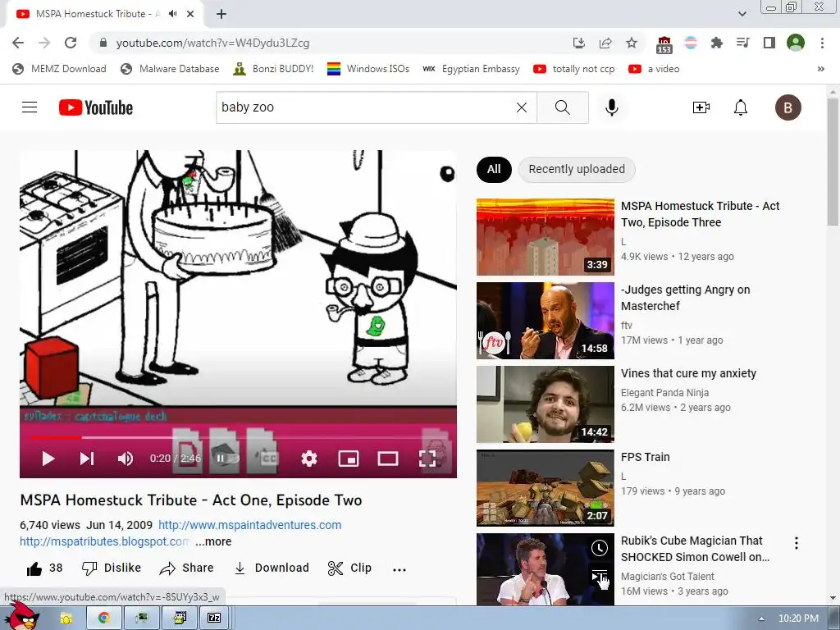Toggle autoplay switch in player
The height and width of the screenshot is (630, 840).
pyautogui.click(x=228, y=459)
